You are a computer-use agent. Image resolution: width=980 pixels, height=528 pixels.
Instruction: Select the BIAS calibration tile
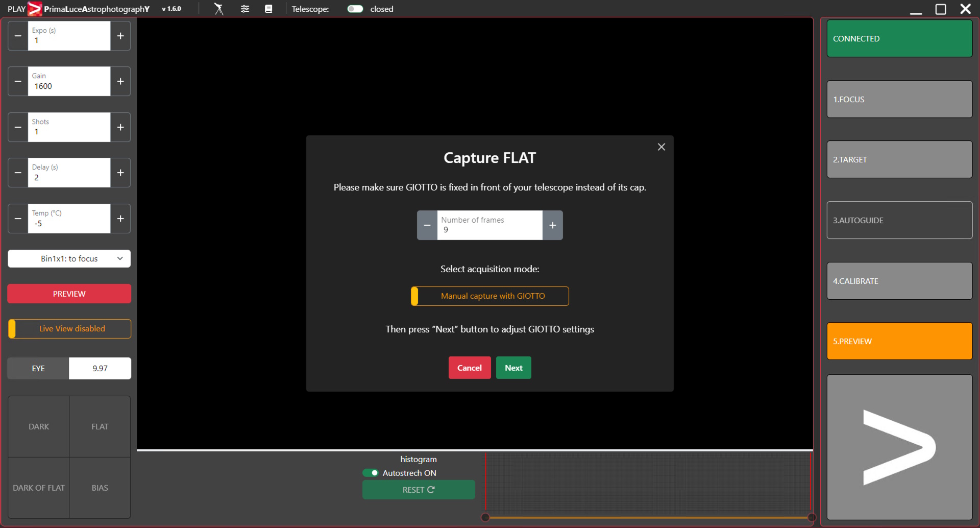(100, 488)
